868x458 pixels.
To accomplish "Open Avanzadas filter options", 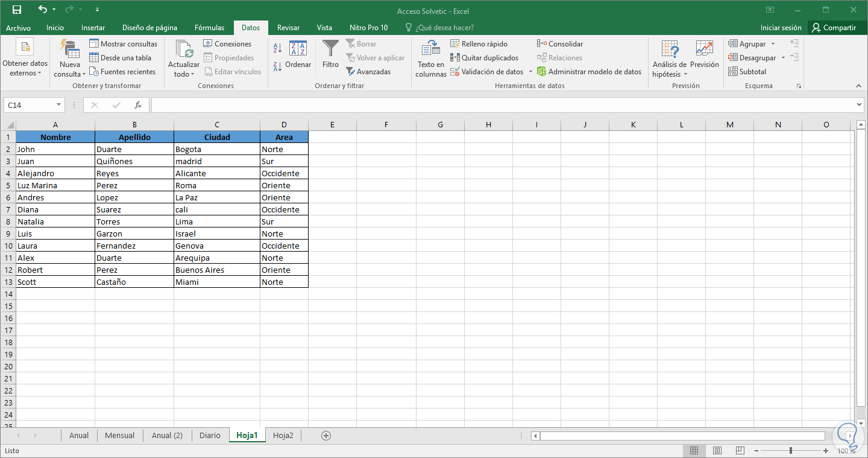I will pyautogui.click(x=368, y=72).
